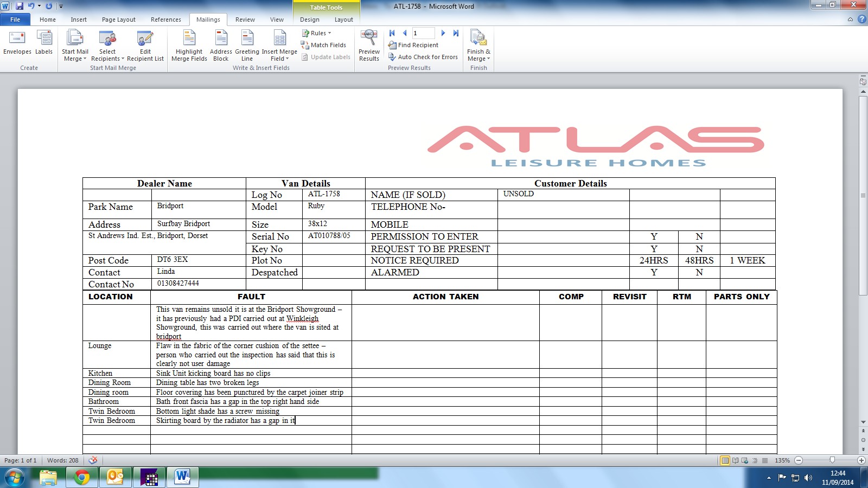868x488 pixels.
Task: Switch to the Page Layout tab
Action: 119,20
